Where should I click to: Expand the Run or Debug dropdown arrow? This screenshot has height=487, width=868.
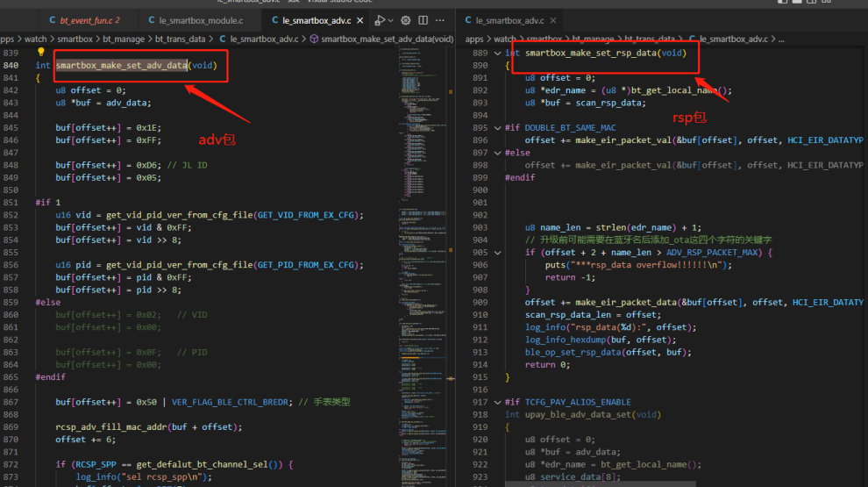tap(390, 20)
